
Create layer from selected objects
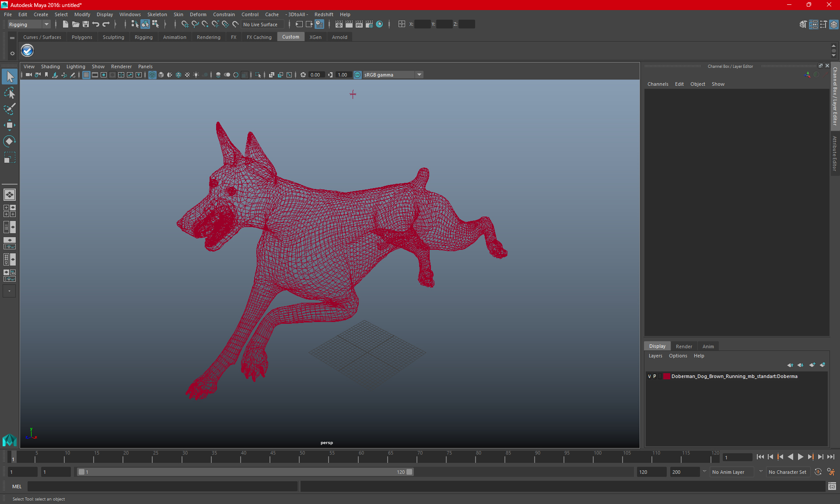click(x=822, y=365)
